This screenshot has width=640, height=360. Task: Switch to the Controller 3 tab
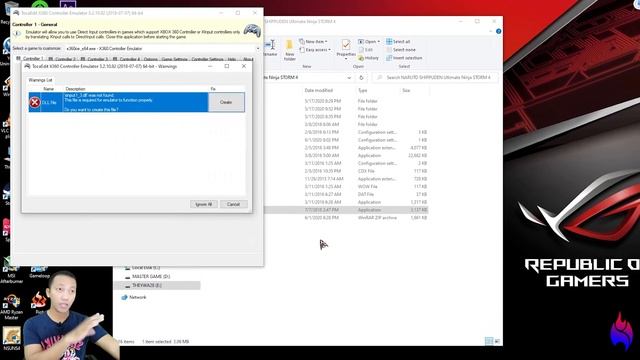(x=95, y=59)
